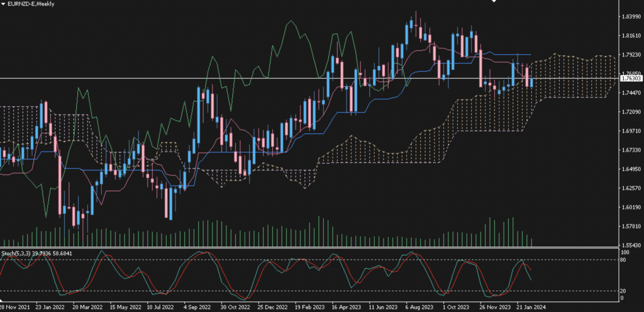
Task: Click the 11 Jun 2023 date label
Action: click(x=383, y=307)
